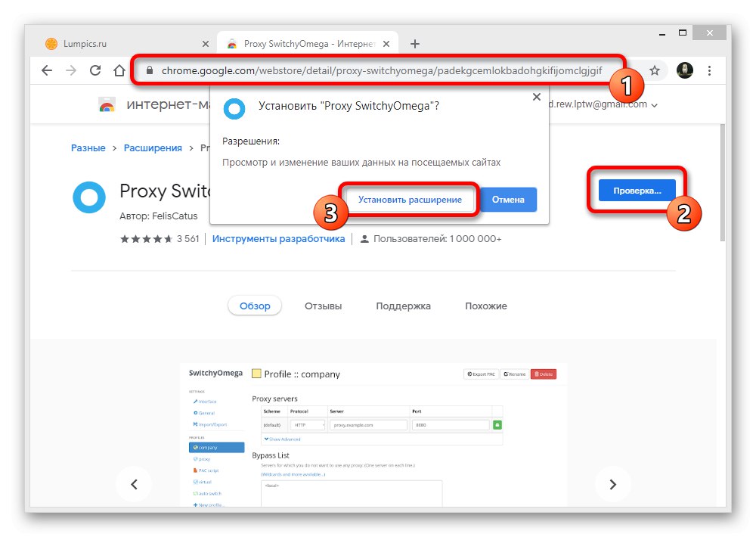
Task: Click the users count person icon
Action: point(365,239)
